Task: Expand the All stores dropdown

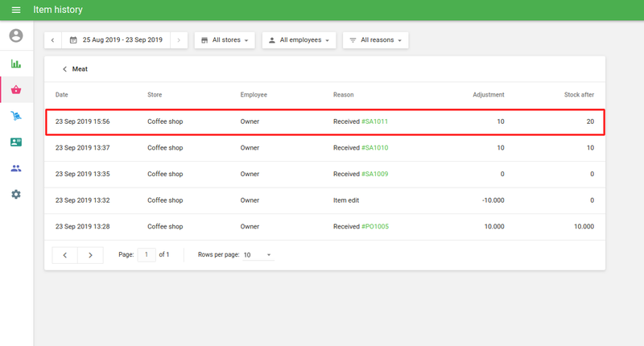Action: (225, 39)
